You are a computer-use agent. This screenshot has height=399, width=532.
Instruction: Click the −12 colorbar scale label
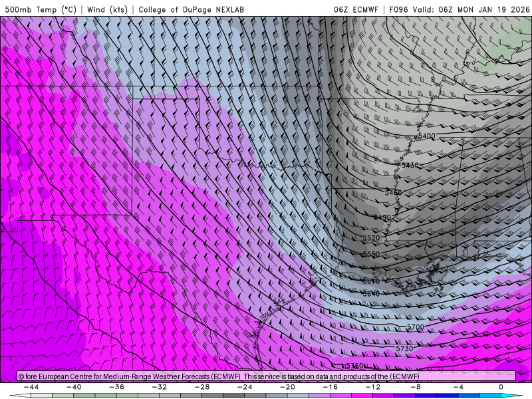coord(373,387)
